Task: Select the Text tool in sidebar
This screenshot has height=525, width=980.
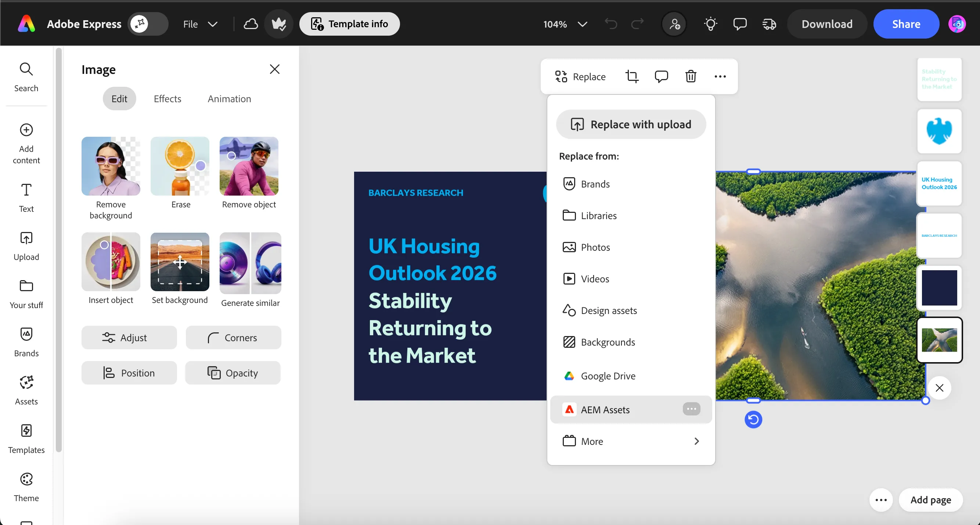Action: coord(26,197)
